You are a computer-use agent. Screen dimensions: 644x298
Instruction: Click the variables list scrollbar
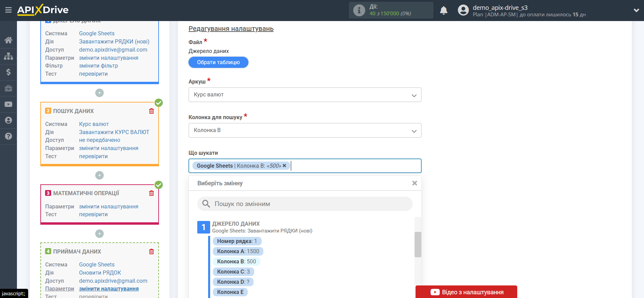[x=418, y=244]
